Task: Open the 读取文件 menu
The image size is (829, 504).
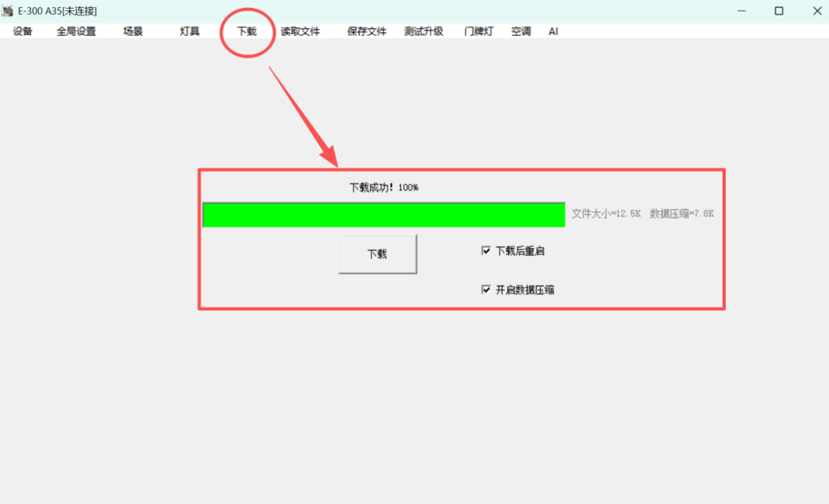Action: click(301, 31)
